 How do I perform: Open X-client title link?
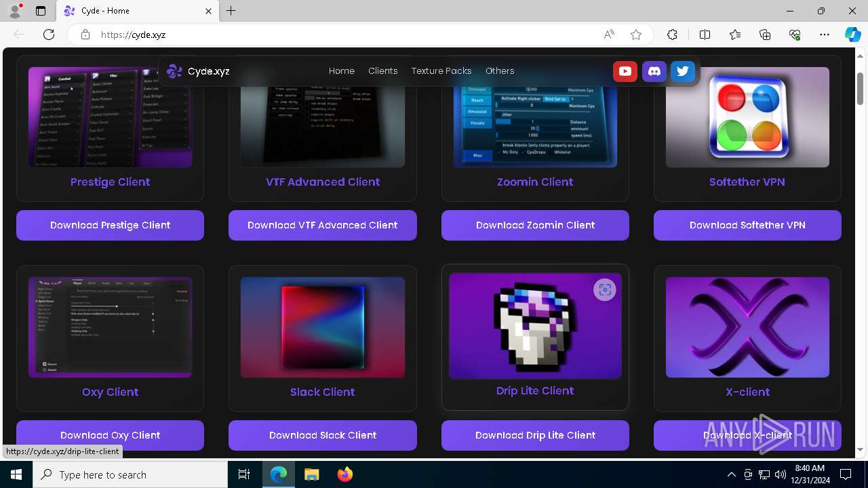pyautogui.click(x=747, y=392)
